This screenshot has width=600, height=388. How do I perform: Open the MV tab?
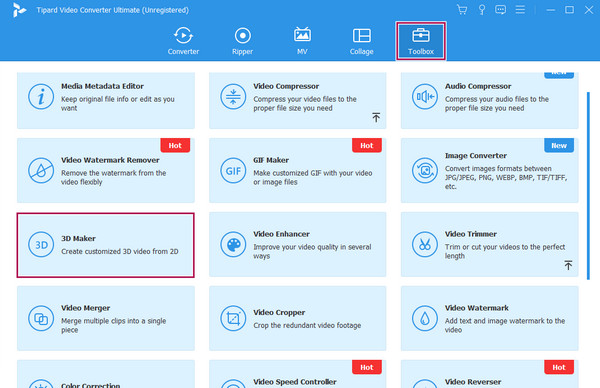[x=302, y=41]
